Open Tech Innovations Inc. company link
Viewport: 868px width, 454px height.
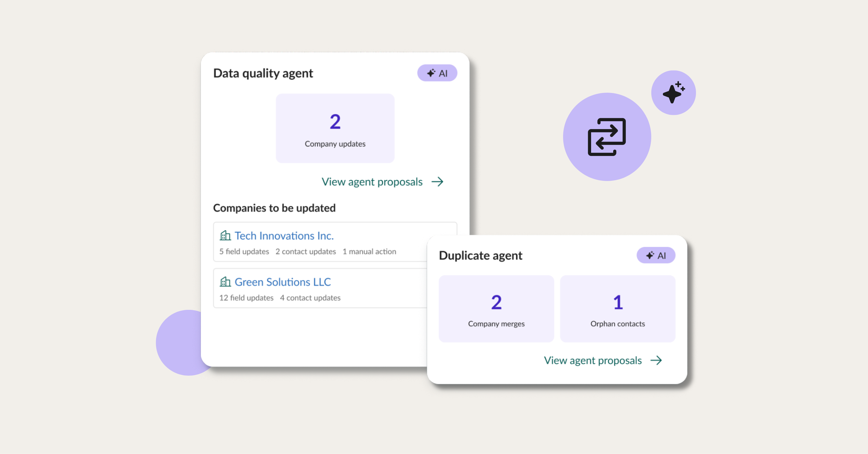(284, 235)
